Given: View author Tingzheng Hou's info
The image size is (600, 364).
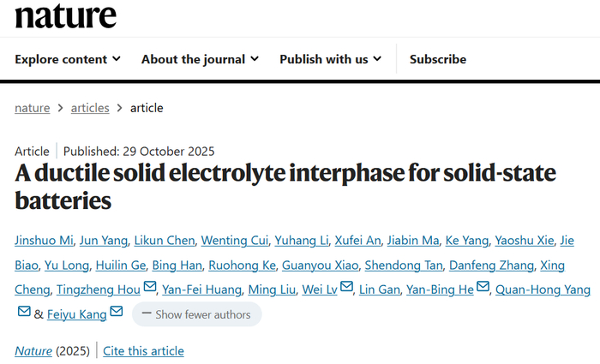Looking at the screenshot, I should [98, 289].
